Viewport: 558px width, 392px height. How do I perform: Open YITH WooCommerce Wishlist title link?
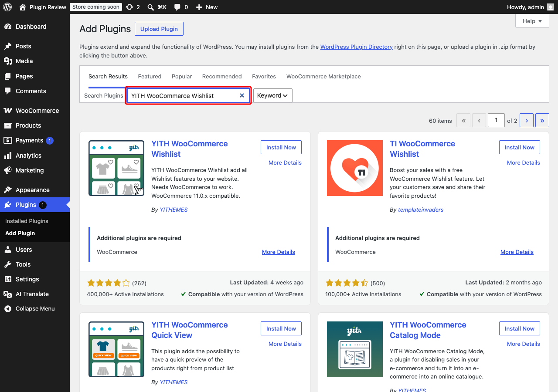coord(190,149)
